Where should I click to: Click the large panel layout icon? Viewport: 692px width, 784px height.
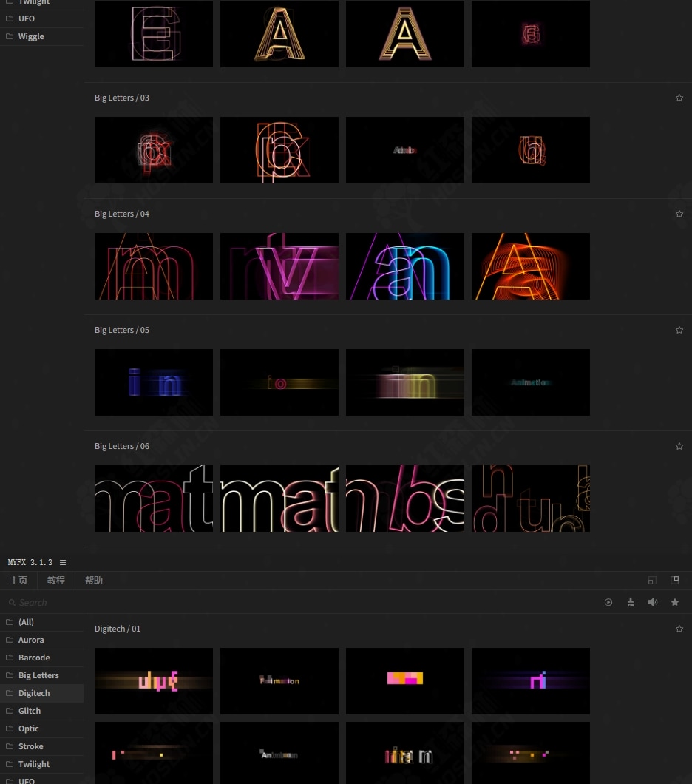coord(674,581)
